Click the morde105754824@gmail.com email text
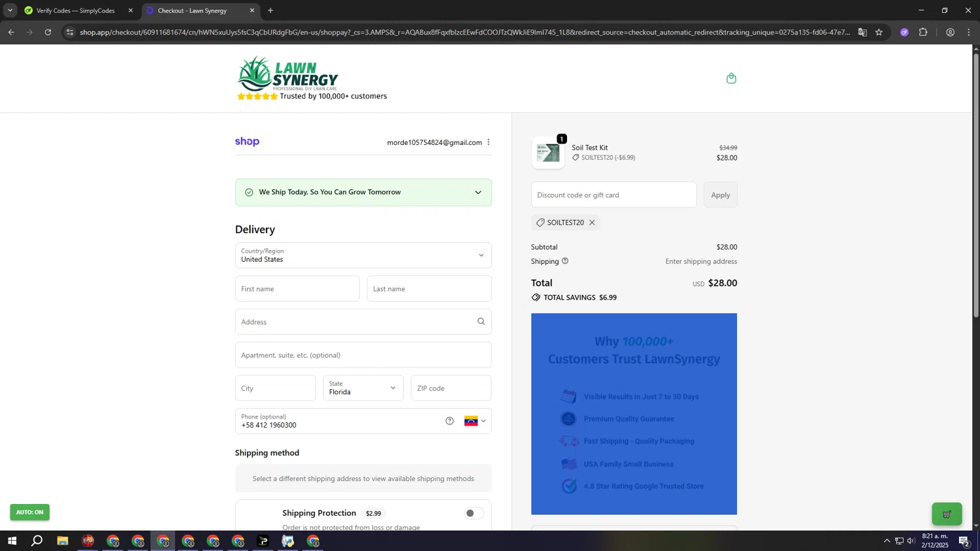 tap(434, 142)
